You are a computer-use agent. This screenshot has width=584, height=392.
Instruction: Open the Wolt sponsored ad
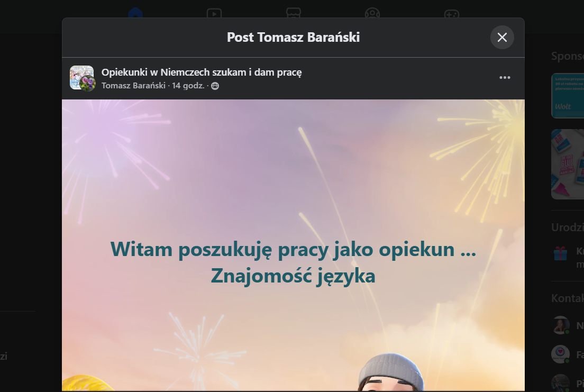point(568,96)
